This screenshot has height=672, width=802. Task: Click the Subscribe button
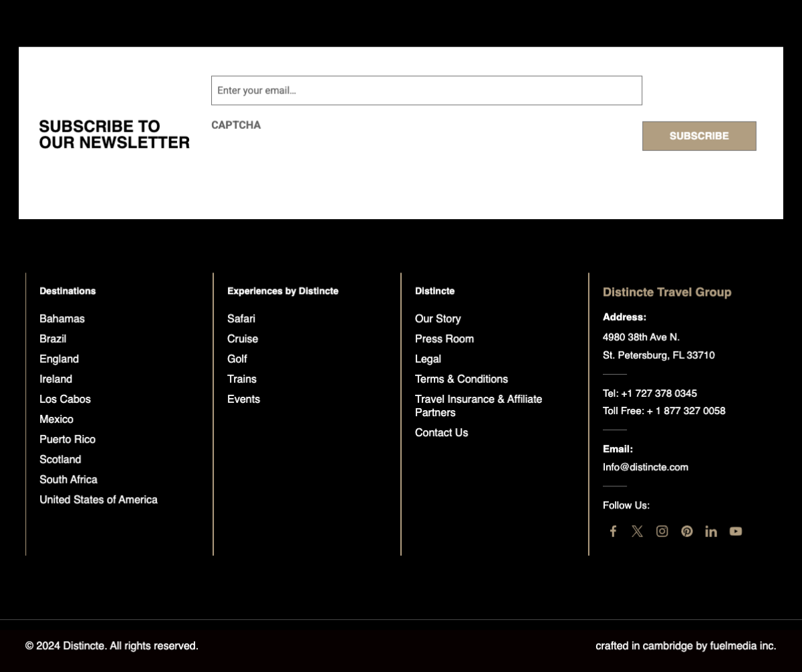699,136
